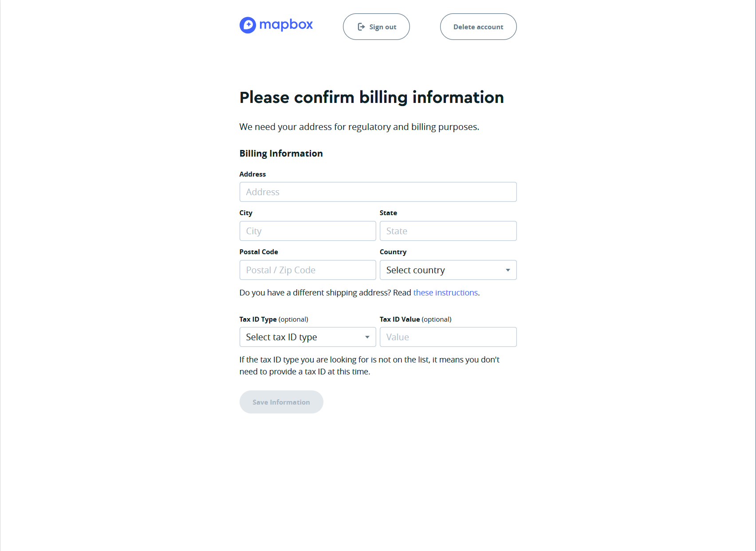Click the Address field label

click(x=252, y=174)
